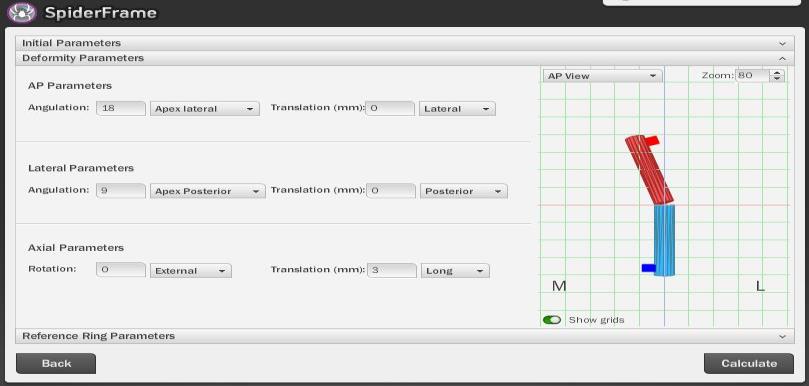Click the AP Angulation input field
The width and height of the screenshot is (809, 386).
(121, 108)
